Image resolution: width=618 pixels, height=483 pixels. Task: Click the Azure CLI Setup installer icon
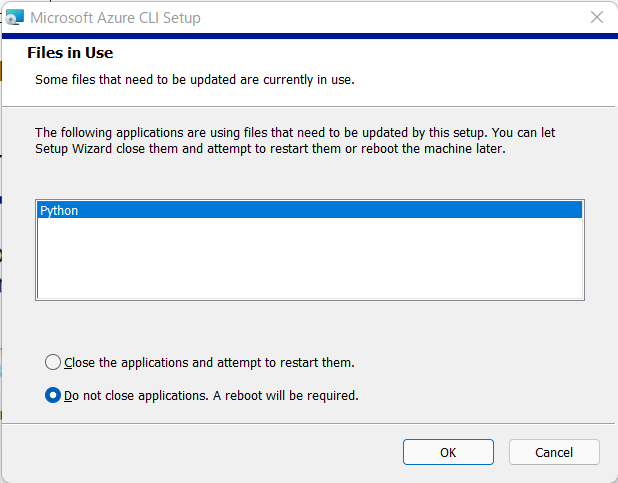click(14, 18)
